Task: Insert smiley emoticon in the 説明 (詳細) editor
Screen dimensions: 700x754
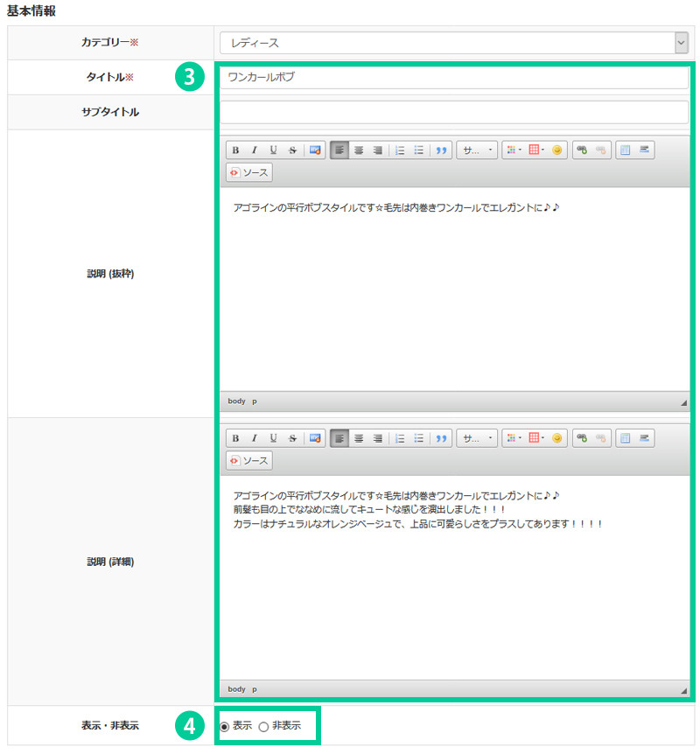Action: pos(556,438)
